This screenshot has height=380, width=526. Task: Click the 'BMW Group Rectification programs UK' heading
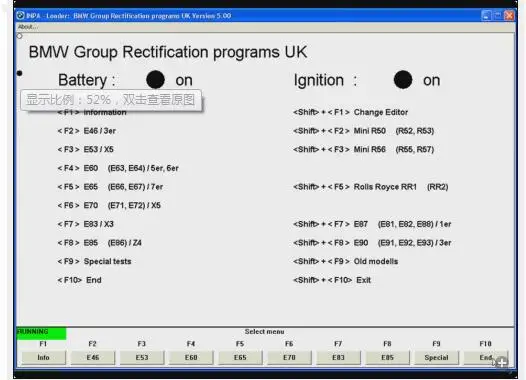point(168,52)
